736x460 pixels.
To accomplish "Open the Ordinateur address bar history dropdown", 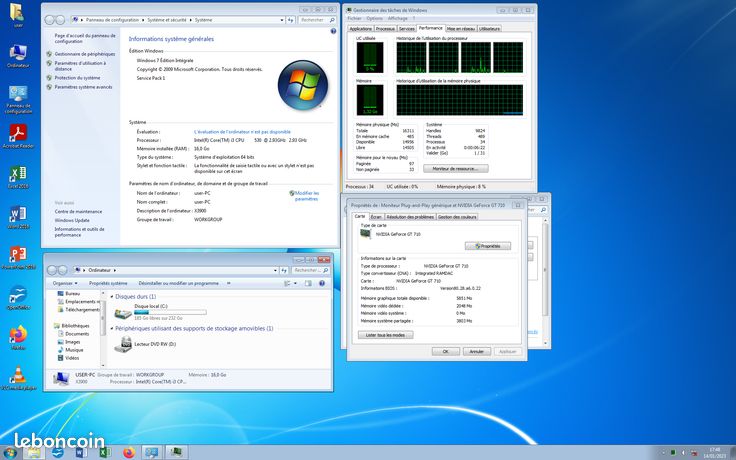I will tap(275, 270).
